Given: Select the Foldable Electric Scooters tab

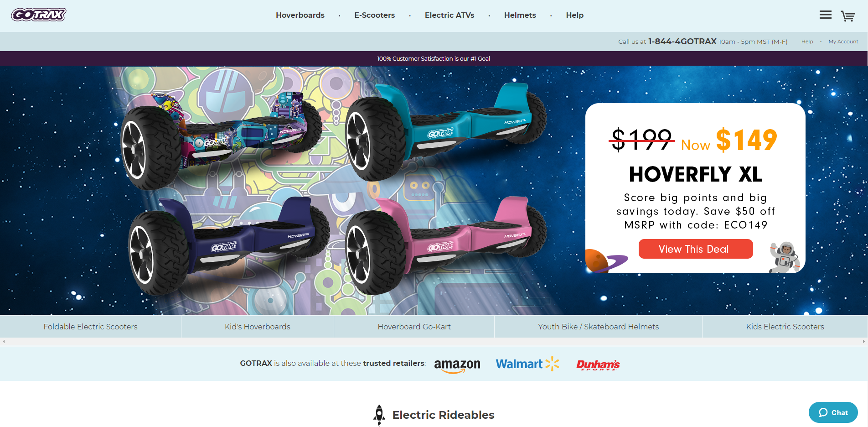Looking at the screenshot, I should pyautogui.click(x=91, y=327).
